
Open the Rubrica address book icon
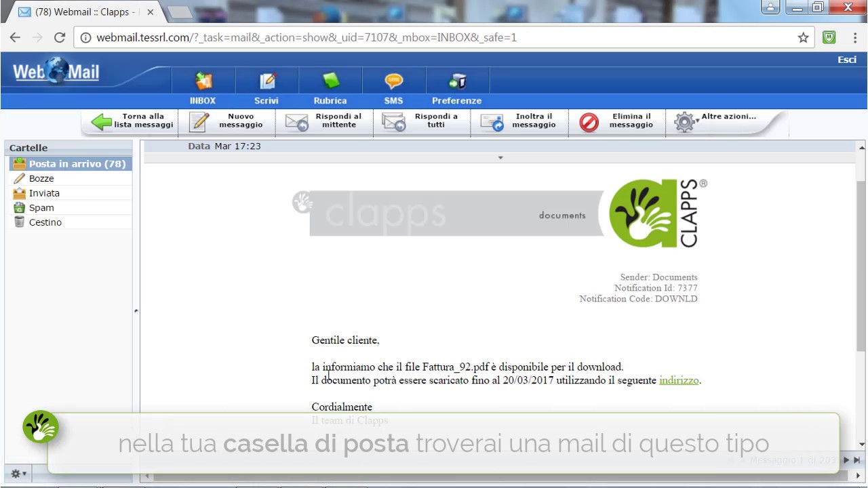pyautogui.click(x=330, y=88)
